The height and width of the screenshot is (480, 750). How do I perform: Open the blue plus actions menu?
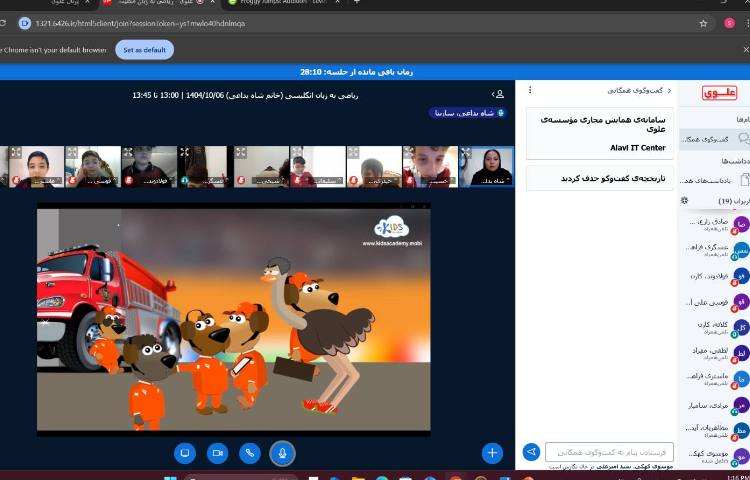click(x=492, y=453)
